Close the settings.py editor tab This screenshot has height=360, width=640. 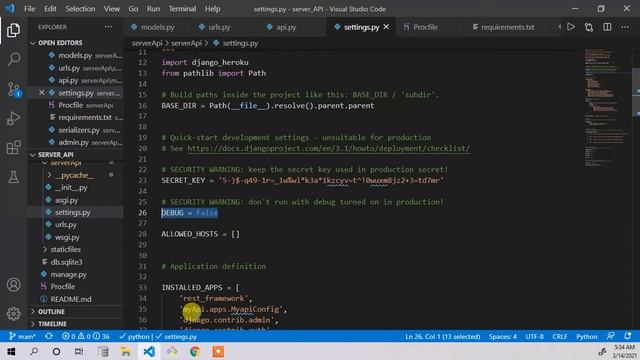click(x=386, y=27)
